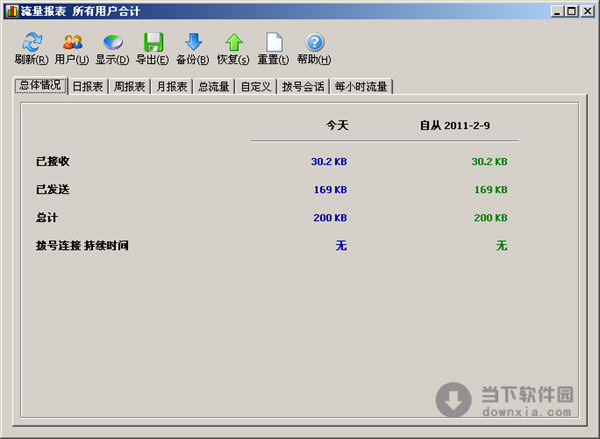Click the green 200 KB total value

(491, 217)
